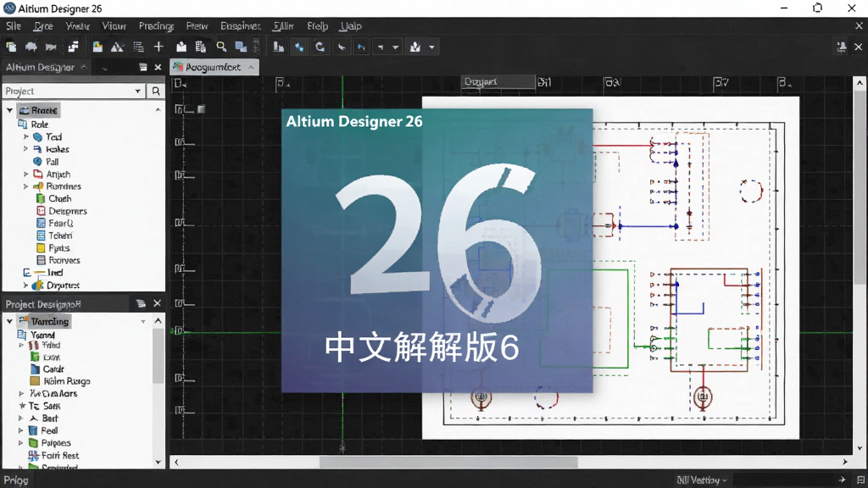Expand the Feal tree node
The height and width of the screenshot is (488, 868).
click(20, 430)
